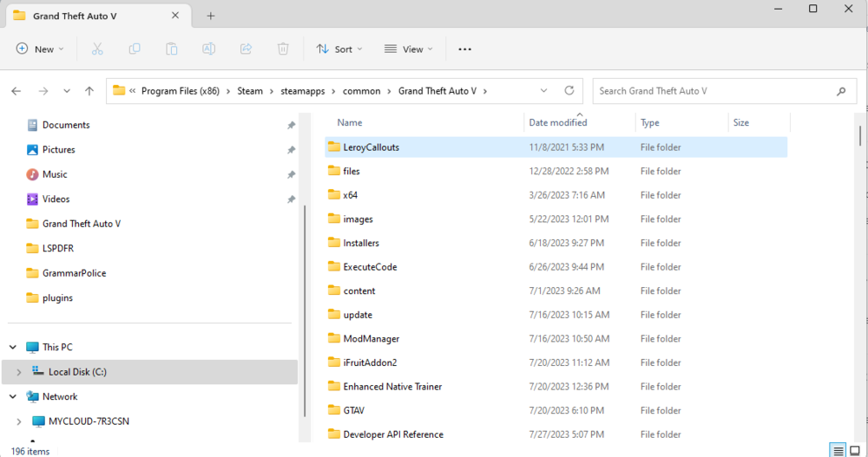Sort by the Size column header
868x457 pixels.
(741, 123)
